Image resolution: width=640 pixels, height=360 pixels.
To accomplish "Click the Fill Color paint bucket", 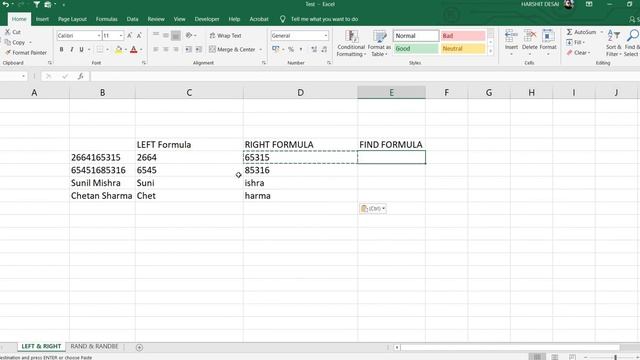I will point(118,49).
